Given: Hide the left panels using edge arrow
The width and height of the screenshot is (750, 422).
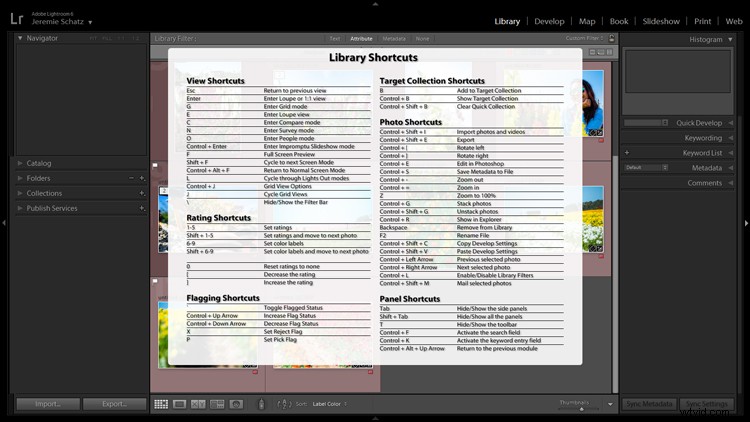Looking at the screenshot, I should 4,222.
